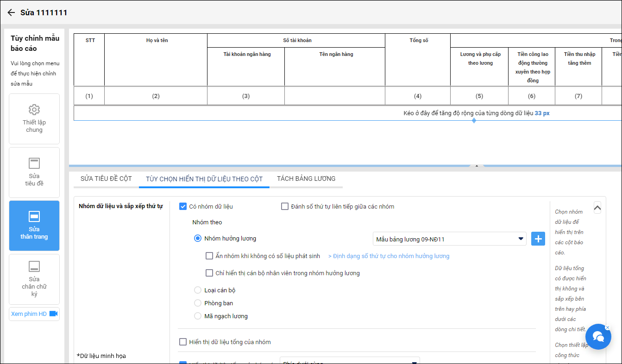622x364 pixels.
Task: Select Phòng ban radio option
Action: 198,303
